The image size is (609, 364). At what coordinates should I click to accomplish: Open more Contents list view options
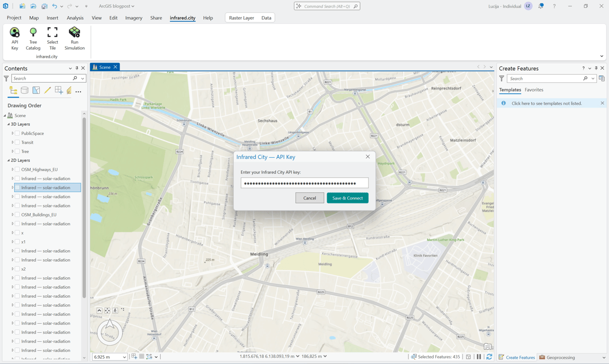pyautogui.click(x=78, y=91)
